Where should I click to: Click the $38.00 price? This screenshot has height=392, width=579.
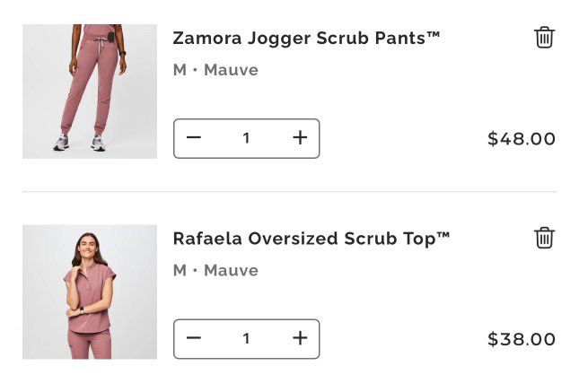pos(521,339)
